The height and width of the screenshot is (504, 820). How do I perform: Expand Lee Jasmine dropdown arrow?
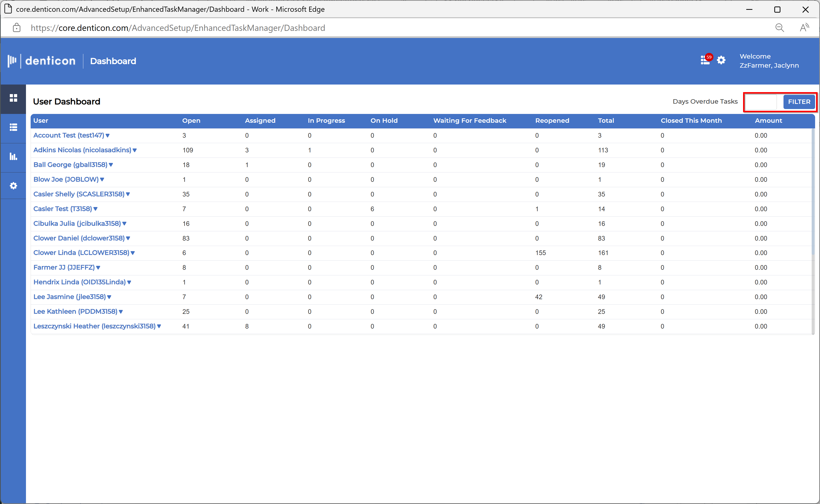point(109,297)
